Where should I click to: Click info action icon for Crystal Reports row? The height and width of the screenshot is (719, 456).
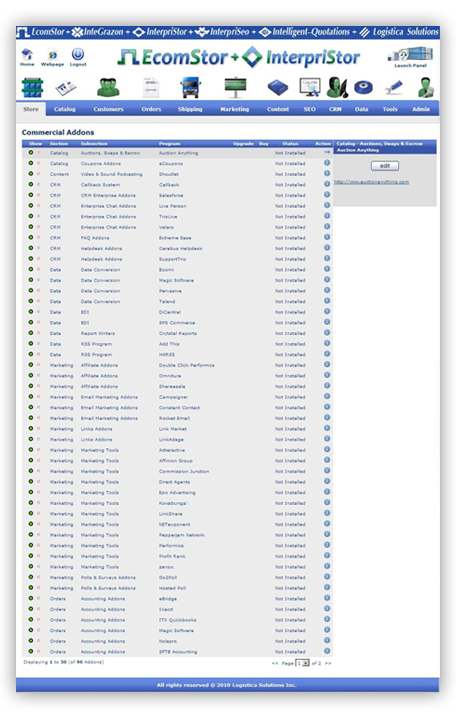pyautogui.click(x=327, y=332)
